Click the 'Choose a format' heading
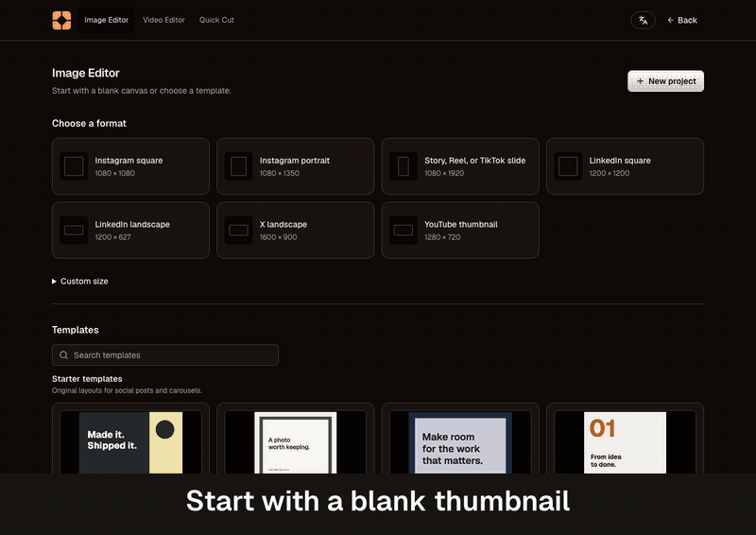 [89, 124]
